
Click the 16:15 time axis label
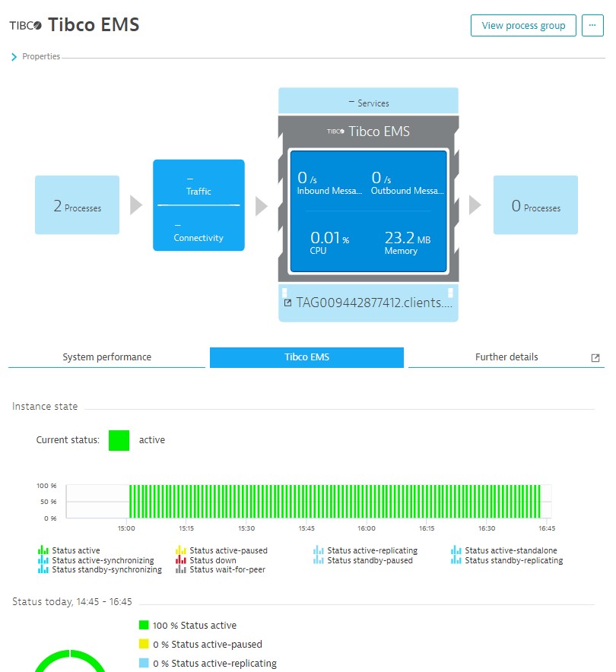tap(427, 528)
